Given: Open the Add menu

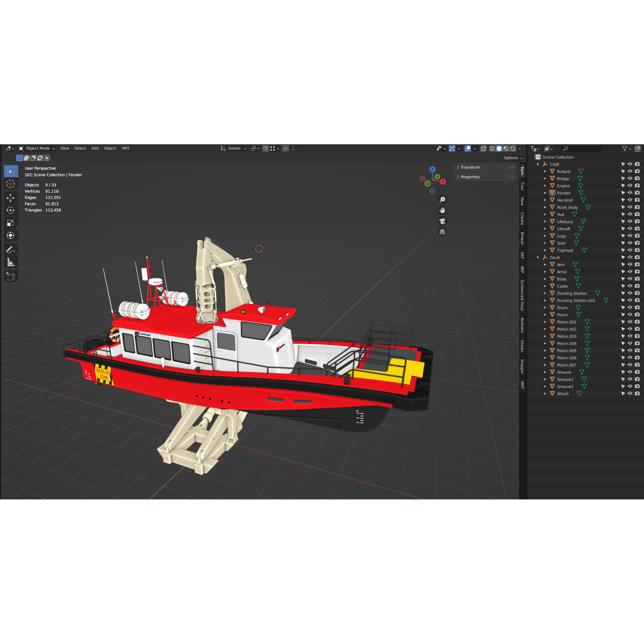Looking at the screenshot, I should [95, 148].
